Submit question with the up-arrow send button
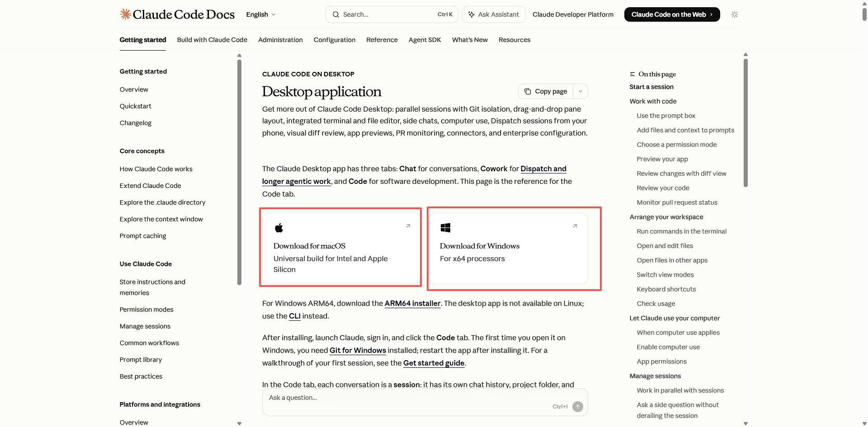 point(578,407)
